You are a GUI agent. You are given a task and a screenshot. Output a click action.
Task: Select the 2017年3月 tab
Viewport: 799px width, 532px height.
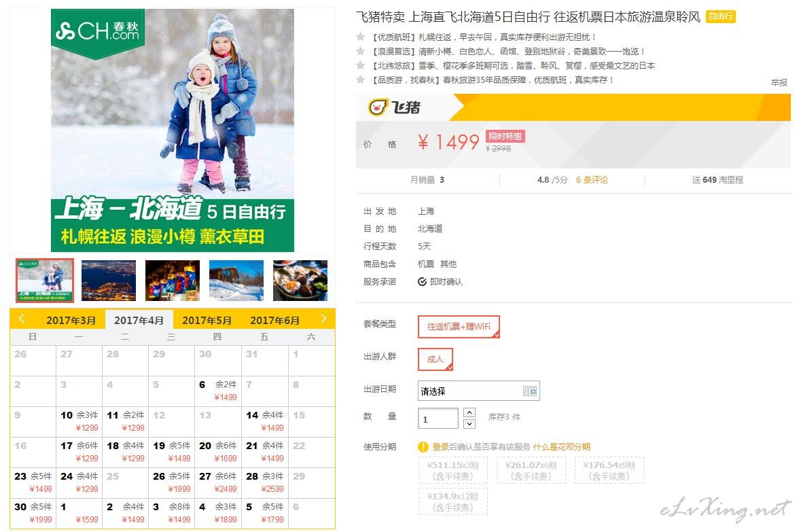click(71, 320)
